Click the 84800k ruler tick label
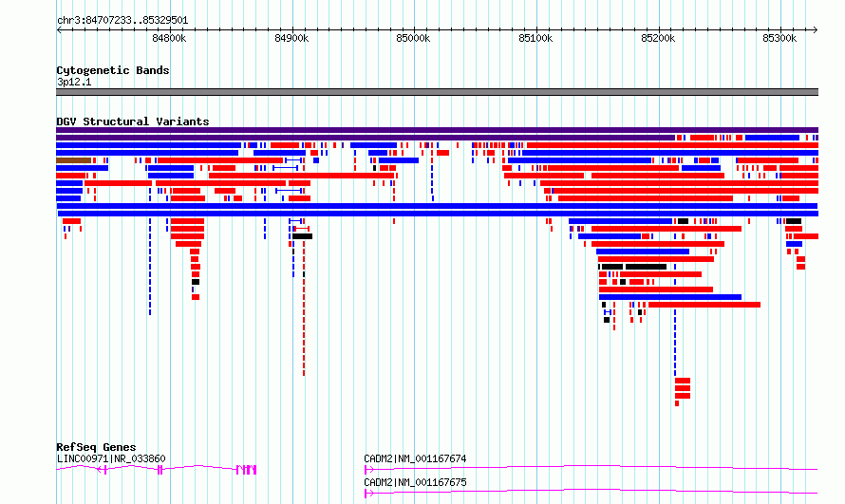Image resolution: width=845 pixels, height=504 pixels. pos(169,38)
